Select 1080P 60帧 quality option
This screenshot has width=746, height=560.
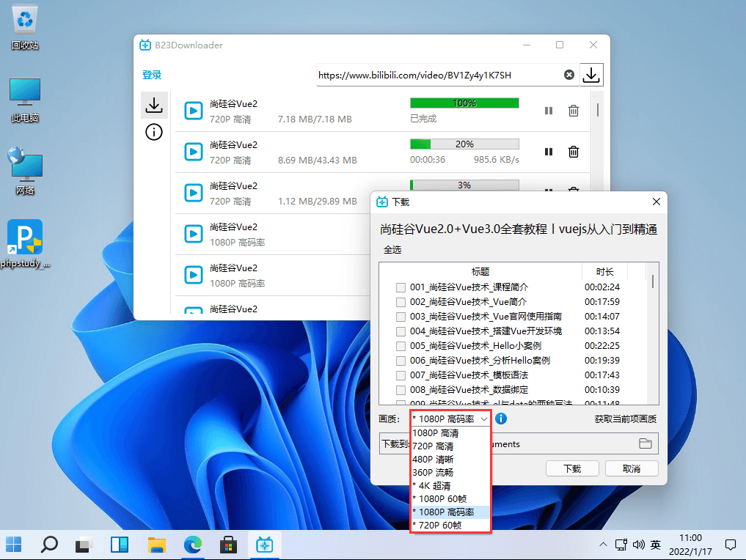tap(450, 498)
